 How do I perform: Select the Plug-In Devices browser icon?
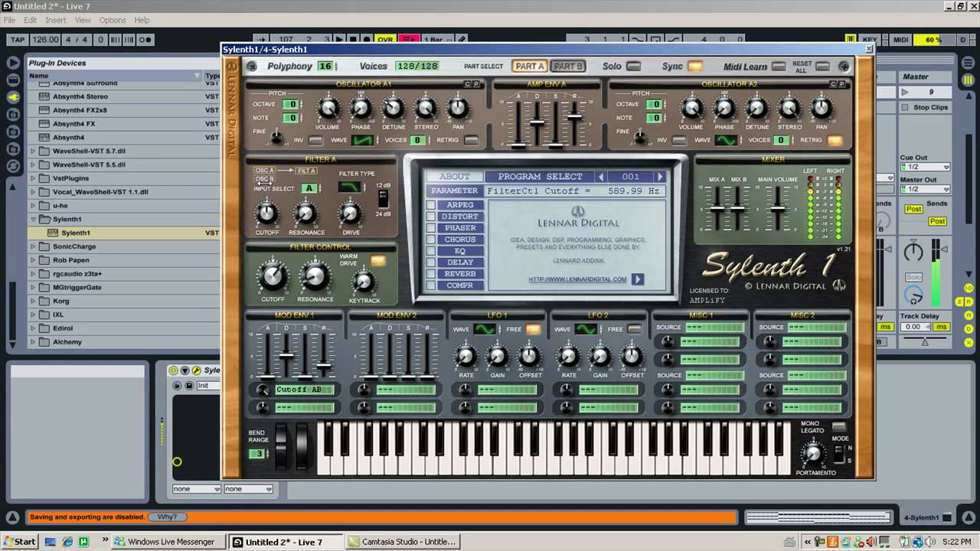pyautogui.click(x=13, y=97)
